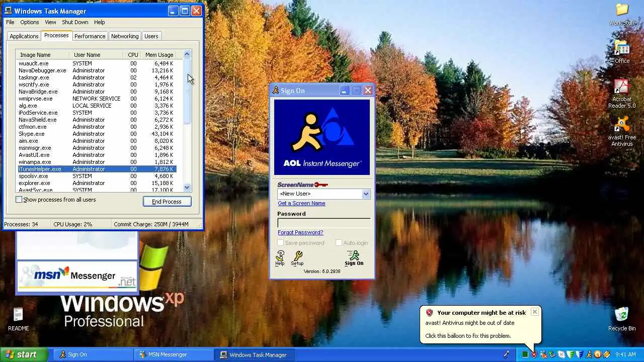The image size is (644, 362).
Task: Switch to the Applications tab
Action: click(24, 36)
